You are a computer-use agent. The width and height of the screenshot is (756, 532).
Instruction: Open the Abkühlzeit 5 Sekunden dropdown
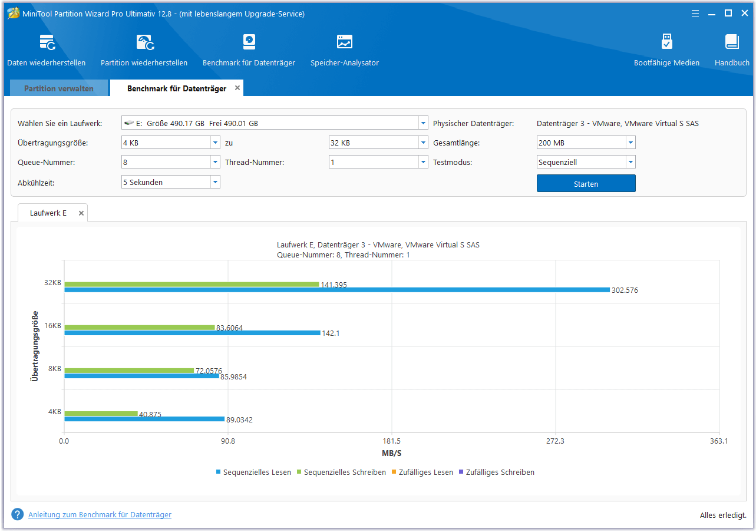click(x=215, y=182)
